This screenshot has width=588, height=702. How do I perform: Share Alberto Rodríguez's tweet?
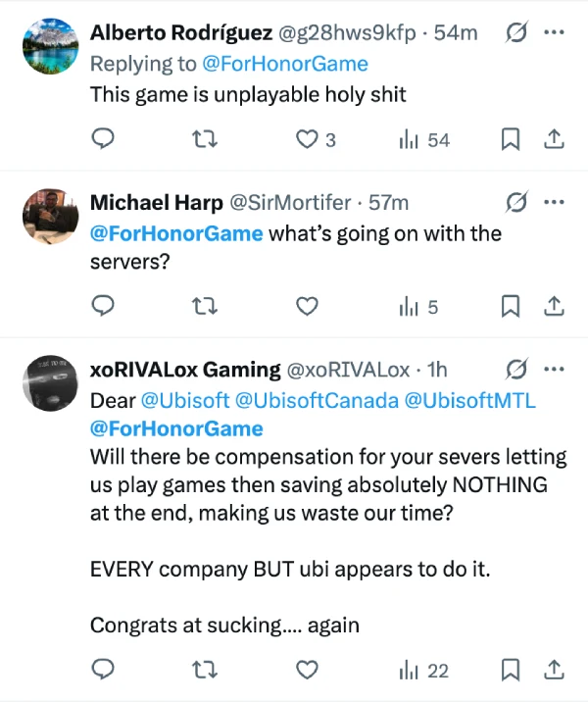(x=554, y=140)
